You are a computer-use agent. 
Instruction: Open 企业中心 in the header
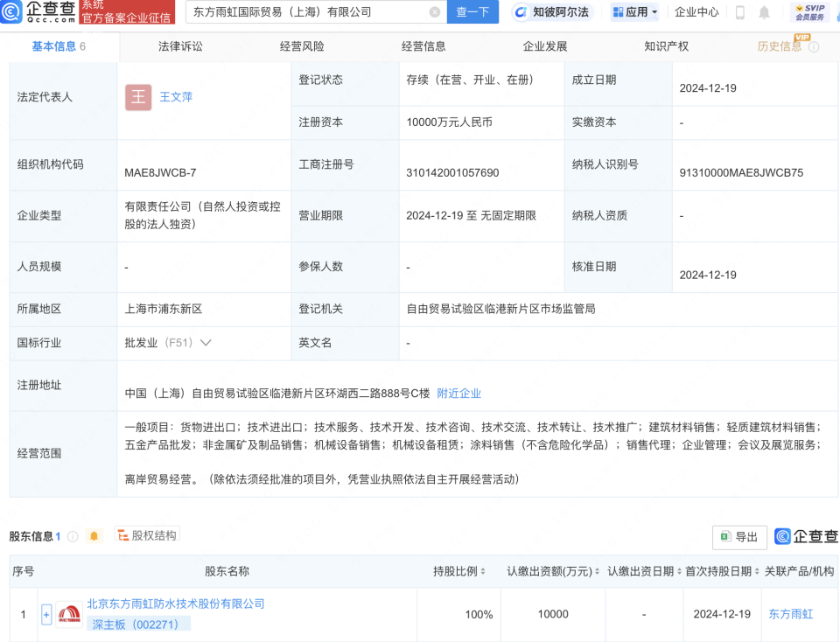(x=696, y=11)
